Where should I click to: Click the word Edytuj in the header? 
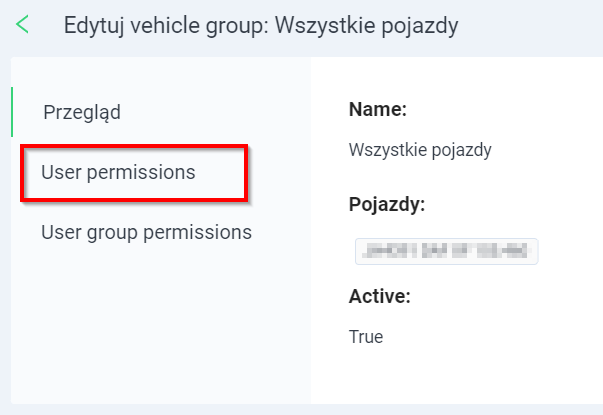pos(94,26)
